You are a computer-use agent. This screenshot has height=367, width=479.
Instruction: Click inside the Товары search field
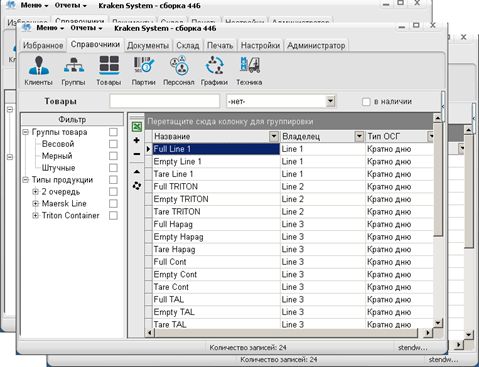(165, 101)
